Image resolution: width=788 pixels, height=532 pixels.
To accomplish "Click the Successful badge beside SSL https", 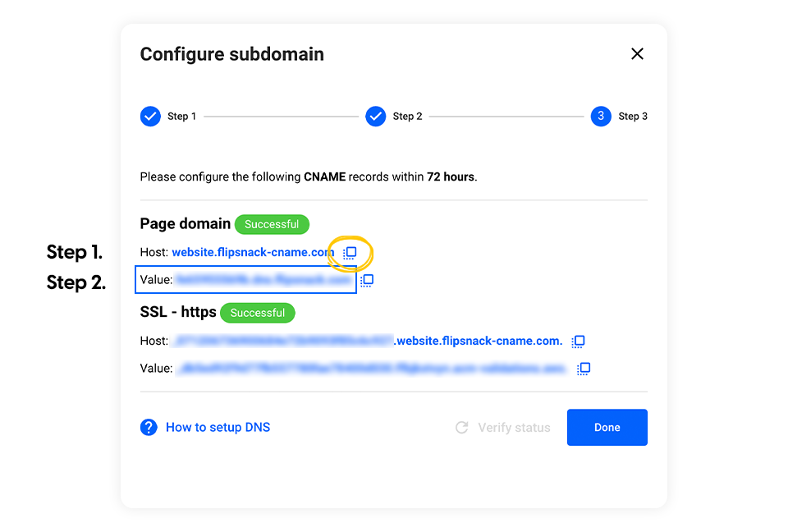I will [x=258, y=313].
